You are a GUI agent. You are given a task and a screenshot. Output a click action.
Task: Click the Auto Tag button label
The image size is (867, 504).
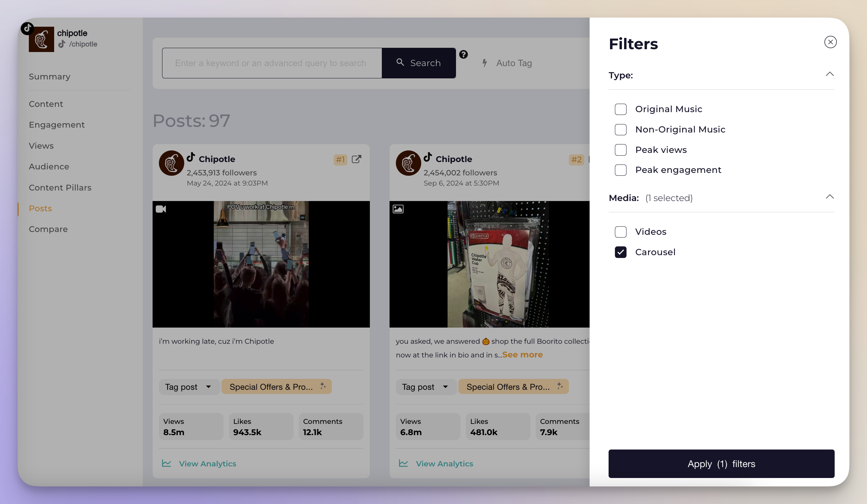(x=514, y=63)
